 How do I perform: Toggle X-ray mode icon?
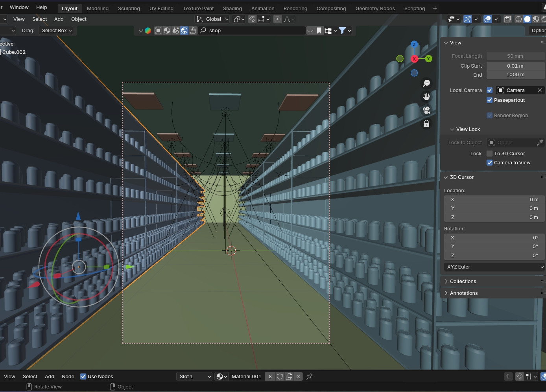point(507,19)
